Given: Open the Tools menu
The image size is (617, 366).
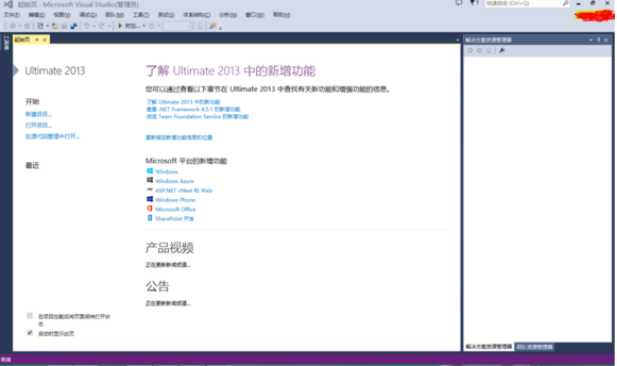Looking at the screenshot, I should [x=141, y=15].
